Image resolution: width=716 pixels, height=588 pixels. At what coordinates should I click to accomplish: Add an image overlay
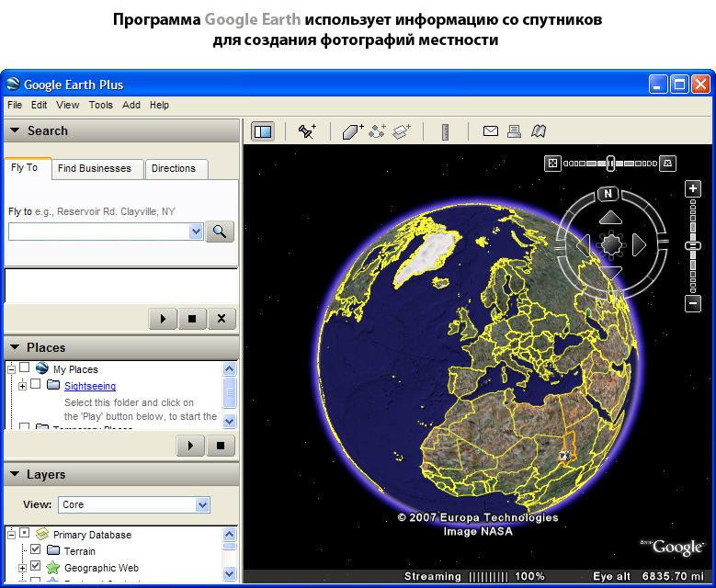402,131
